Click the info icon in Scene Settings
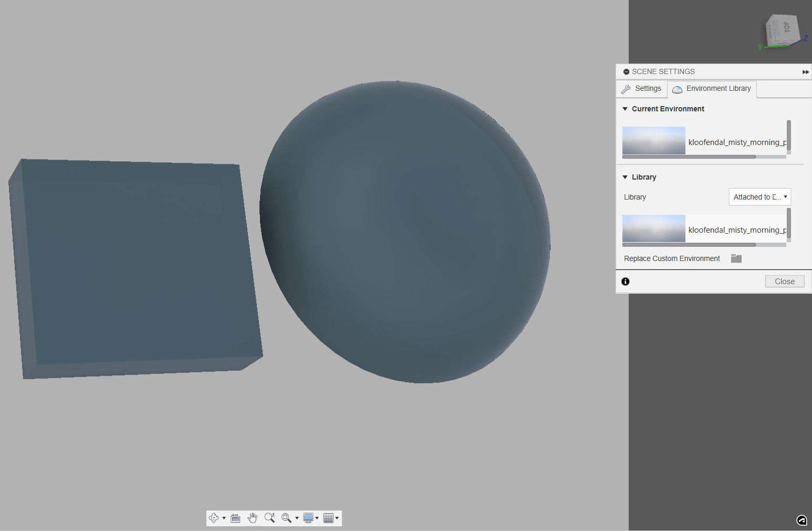 tap(625, 282)
